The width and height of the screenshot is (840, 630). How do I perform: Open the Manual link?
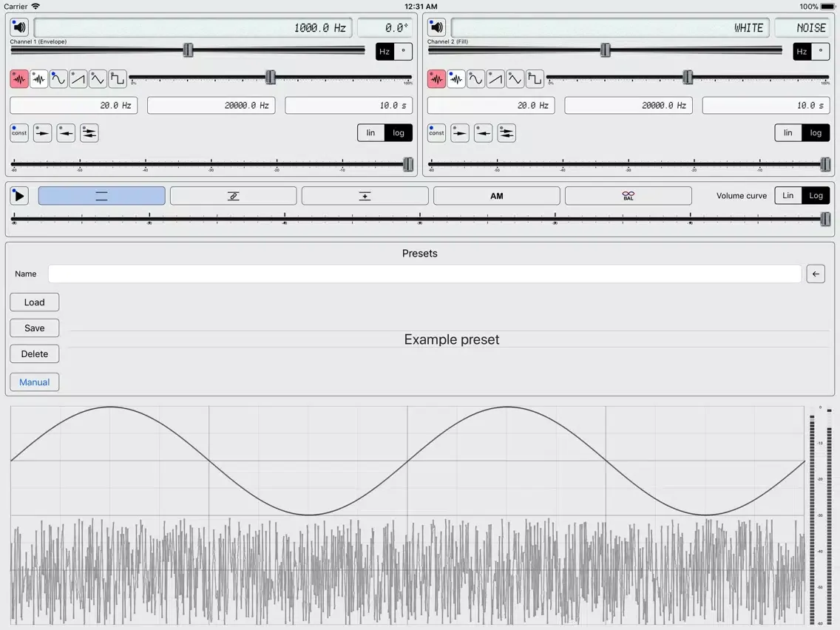coord(35,382)
